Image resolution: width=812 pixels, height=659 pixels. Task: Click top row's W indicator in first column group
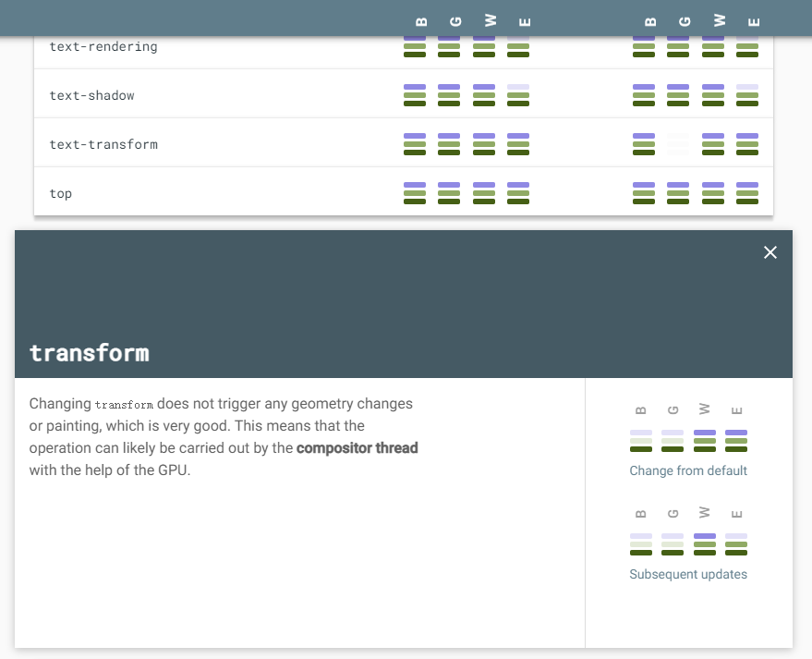pyautogui.click(x=484, y=193)
